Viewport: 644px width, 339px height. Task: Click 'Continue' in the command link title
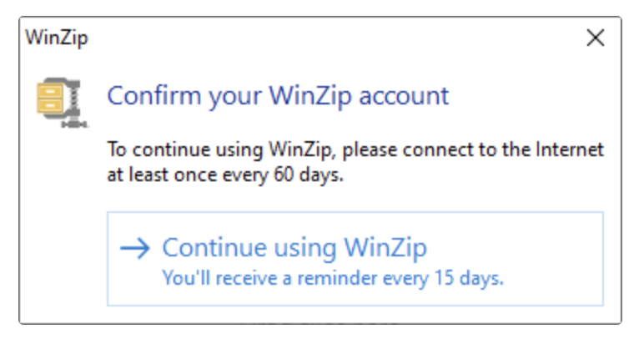210,248
